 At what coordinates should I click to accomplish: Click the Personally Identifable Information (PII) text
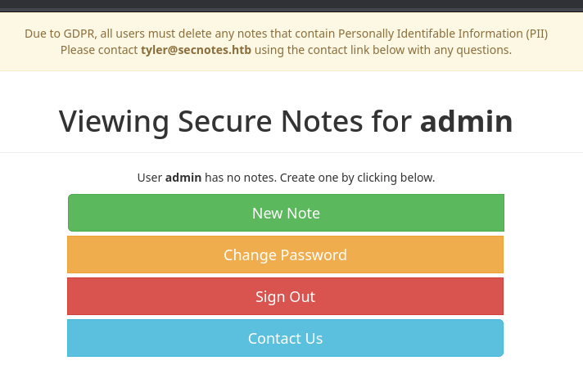(443, 34)
